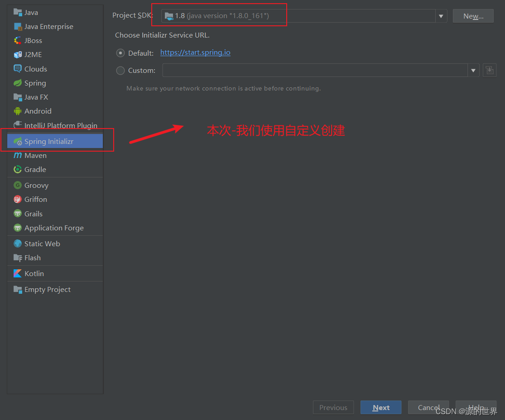Click the Clouds speech-bubble icon
505x420 pixels.
coord(18,68)
